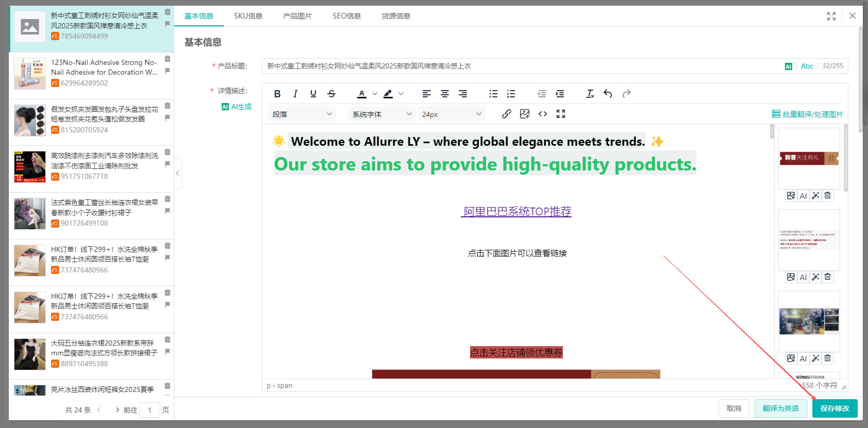The image size is (868, 428).
Task: Clear formatting from selected text
Action: pyautogui.click(x=590, y=94)
